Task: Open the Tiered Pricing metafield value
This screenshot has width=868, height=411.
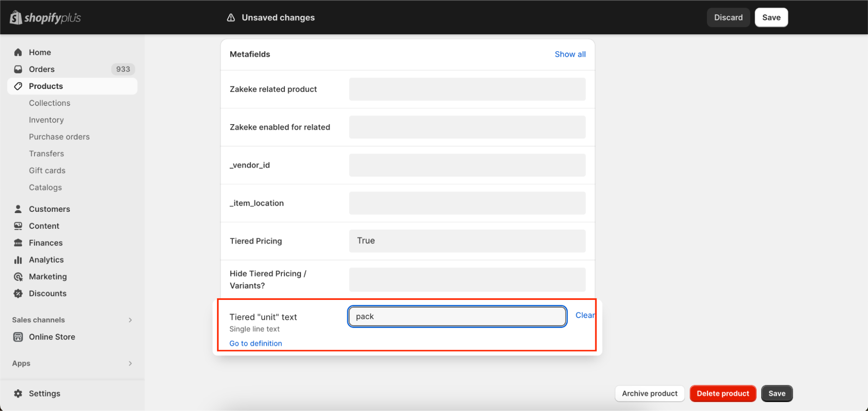Action: 467,241
